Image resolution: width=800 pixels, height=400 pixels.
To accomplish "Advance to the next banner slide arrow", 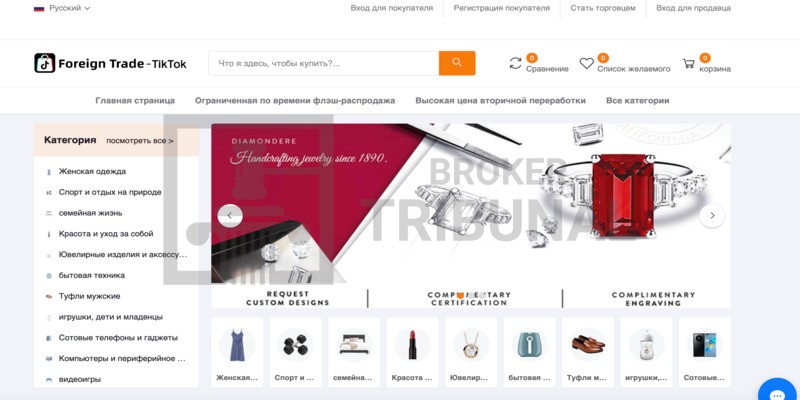I will click(712, 215).
